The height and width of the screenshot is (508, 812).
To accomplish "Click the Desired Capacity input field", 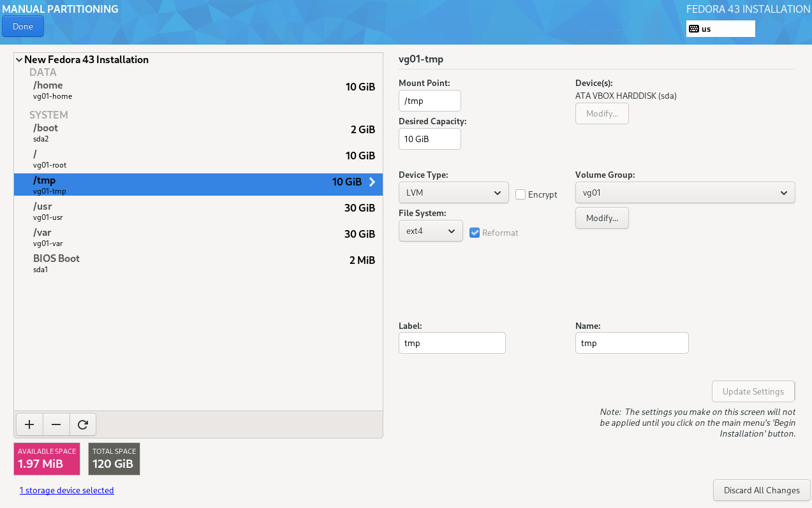I will point(429,139).
